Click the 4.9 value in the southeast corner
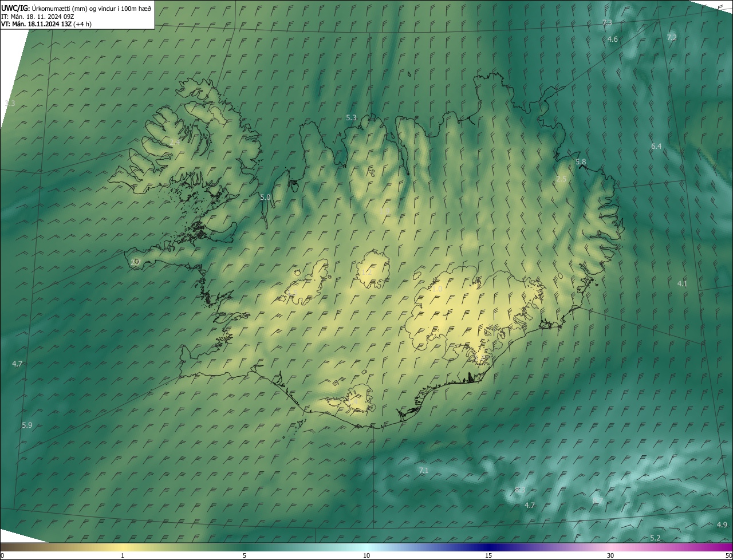This screenshot has height=560, width=733. (722, 525)
